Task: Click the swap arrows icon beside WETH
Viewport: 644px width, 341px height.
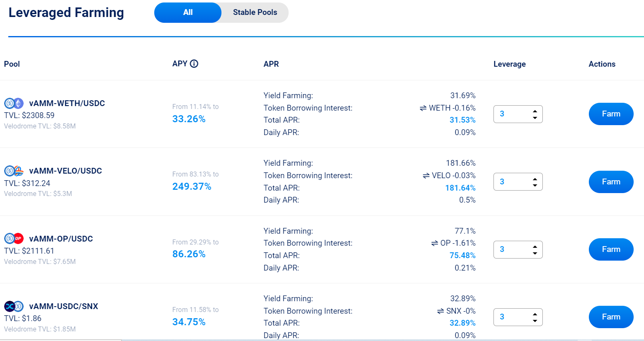Action: [423, 108]
